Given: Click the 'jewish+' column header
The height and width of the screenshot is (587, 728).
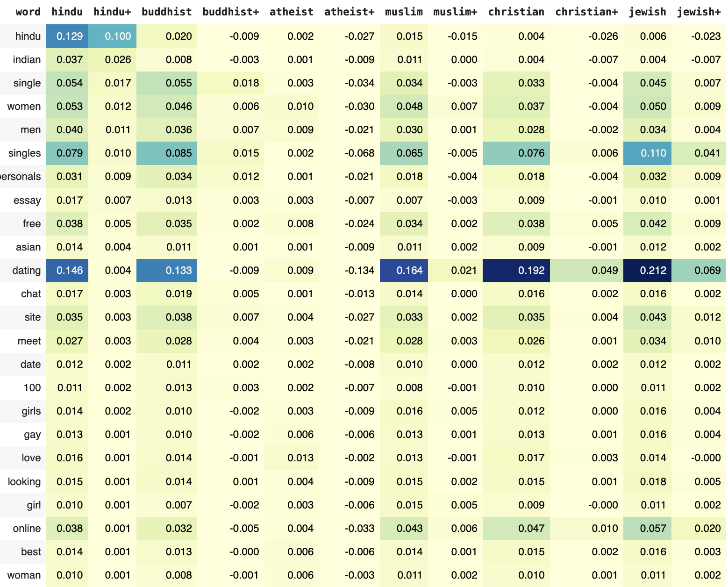Looking at the screenshot, I should pos(699,12).
